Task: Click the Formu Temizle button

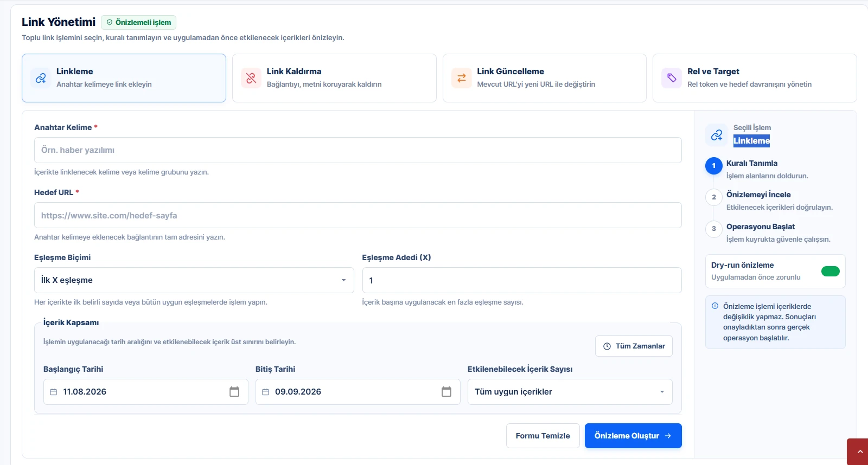Action: coord(543,436)
